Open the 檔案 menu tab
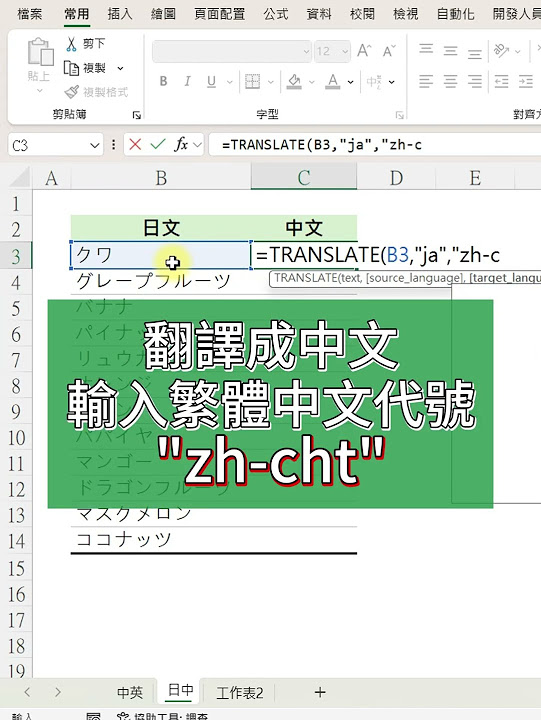This screenshot has height=720, width=541. (29, 14)
